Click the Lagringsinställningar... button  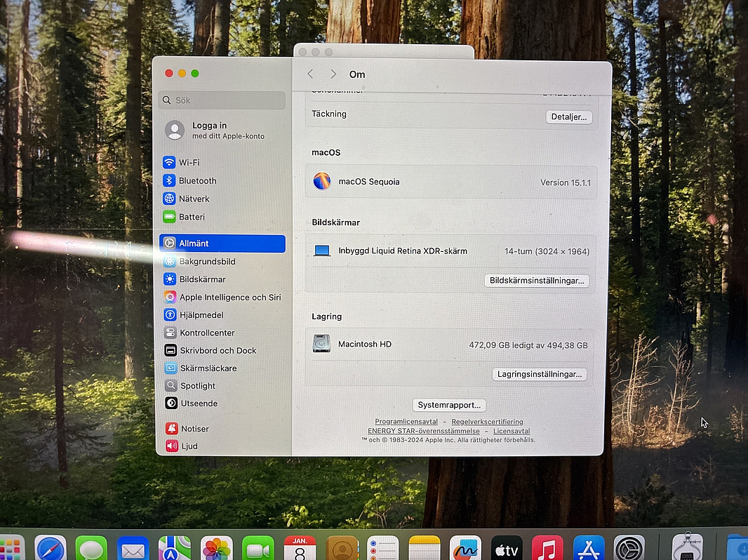click(x=539, y=374)
